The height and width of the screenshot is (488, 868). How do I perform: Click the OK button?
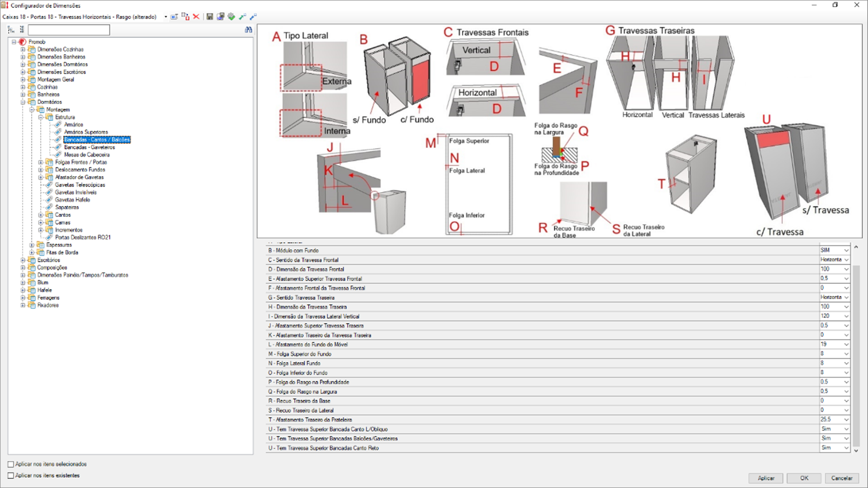point(804,478)
